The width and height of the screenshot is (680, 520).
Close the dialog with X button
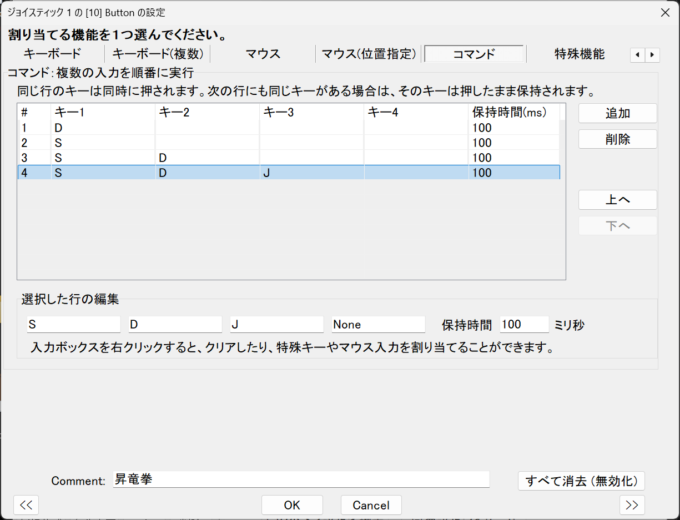tap(665, 13)
